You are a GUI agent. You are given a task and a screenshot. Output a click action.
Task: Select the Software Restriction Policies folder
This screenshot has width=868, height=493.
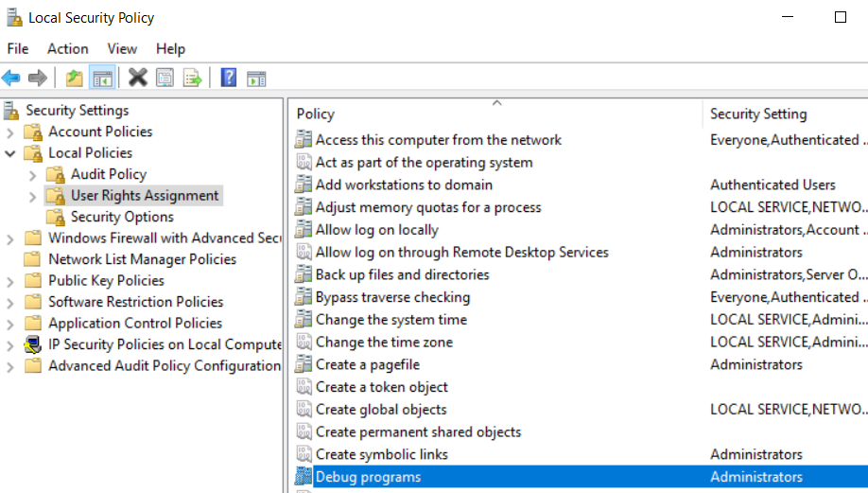pos(135,302)
